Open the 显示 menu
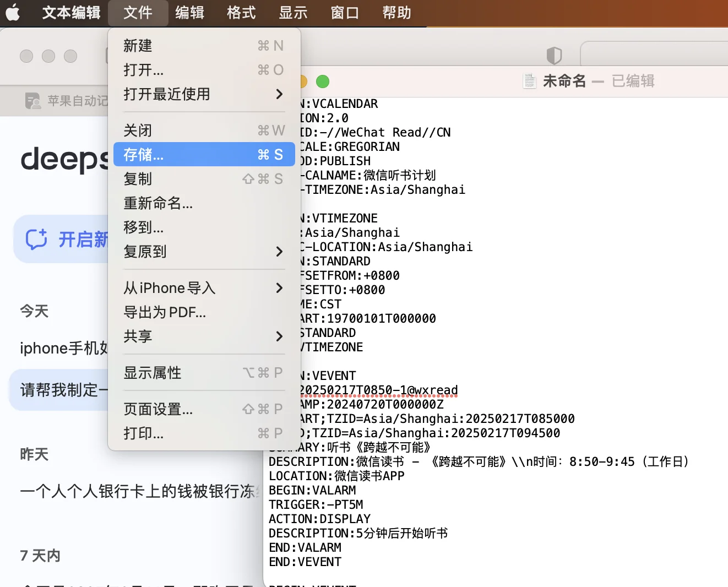728x587 pixels. click(x=293, y=12)
